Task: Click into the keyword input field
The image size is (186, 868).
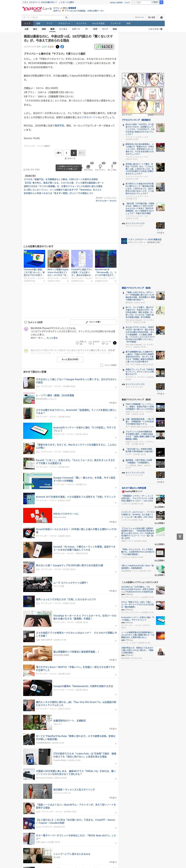Action: pyautogui.click(x=44, y=17)
